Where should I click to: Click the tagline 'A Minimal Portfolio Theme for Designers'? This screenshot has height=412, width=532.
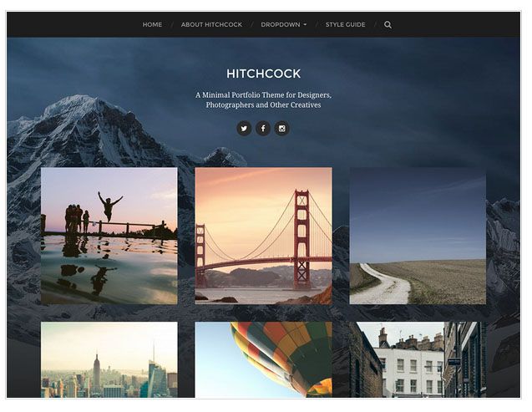264,95
